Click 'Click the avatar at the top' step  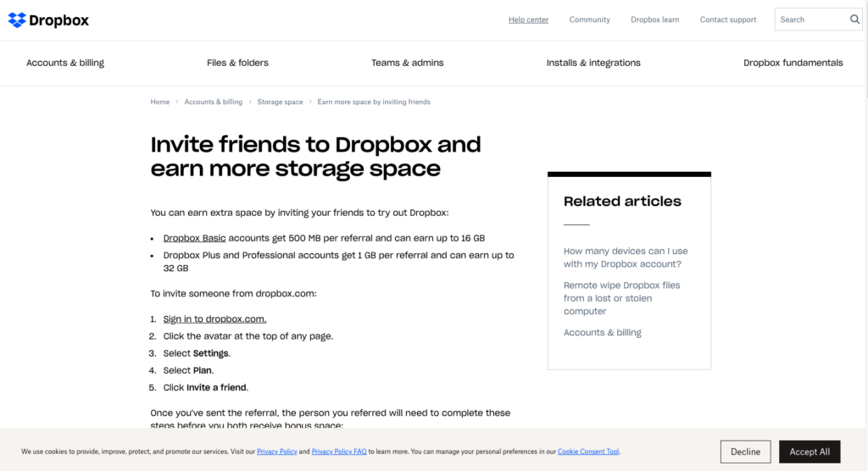[x=248, y=336]
